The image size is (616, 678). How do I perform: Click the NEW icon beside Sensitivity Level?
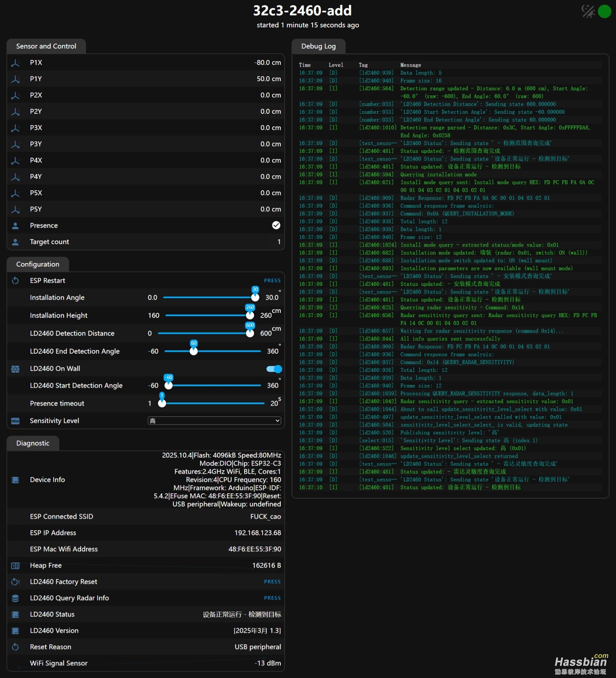(x=15, y=421)
